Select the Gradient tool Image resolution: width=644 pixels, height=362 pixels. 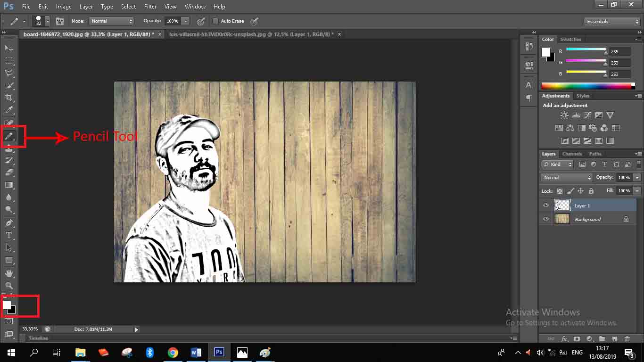pos(9,185)
